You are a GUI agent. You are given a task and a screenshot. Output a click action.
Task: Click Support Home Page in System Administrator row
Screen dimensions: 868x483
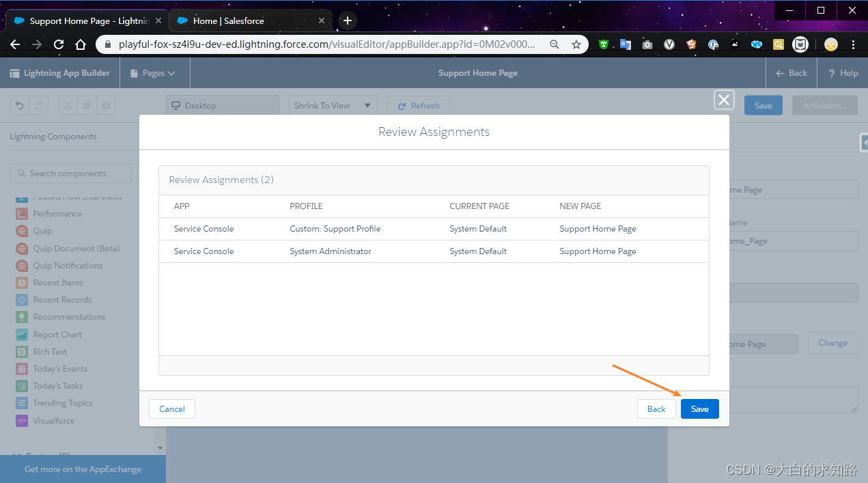click(x=598, y=251)
